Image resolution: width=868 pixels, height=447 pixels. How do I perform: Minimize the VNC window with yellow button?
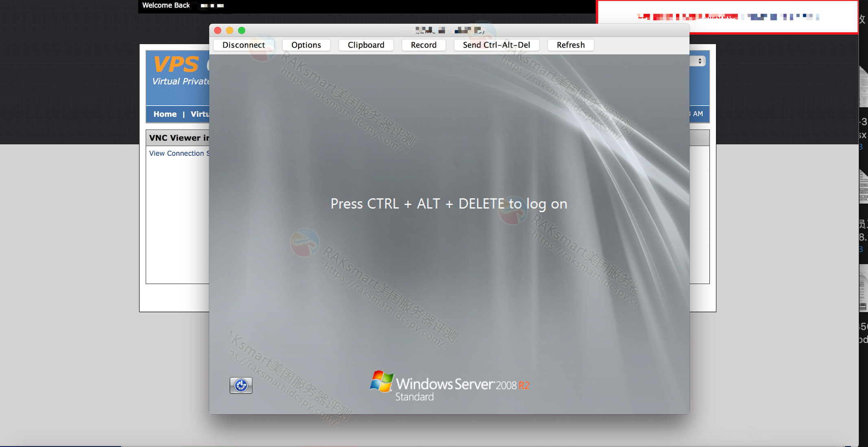[x=229, y=30]
